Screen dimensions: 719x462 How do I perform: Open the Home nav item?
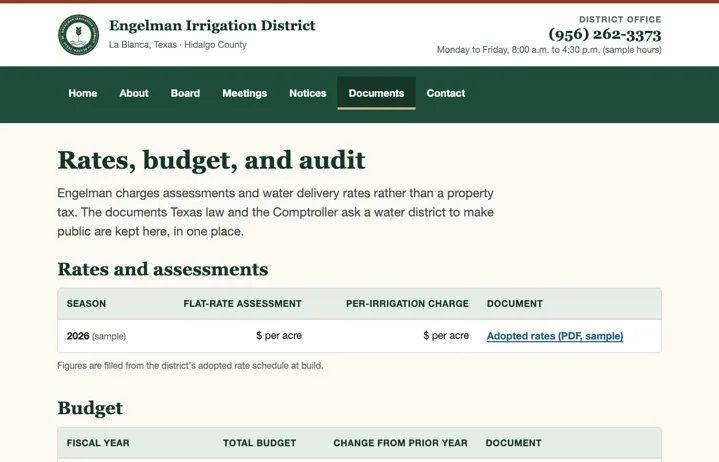click(x=83, y=93)
